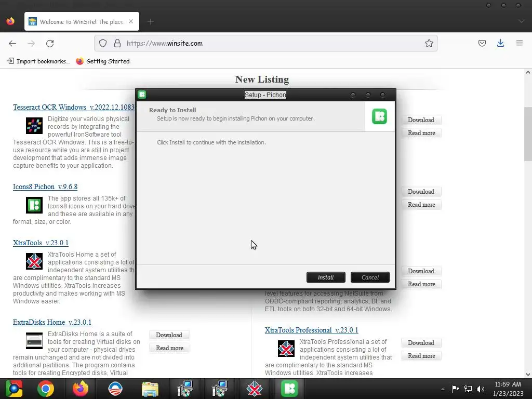The image size is (532, 399).
Task: Save page to Pocket
Action: 482,43
